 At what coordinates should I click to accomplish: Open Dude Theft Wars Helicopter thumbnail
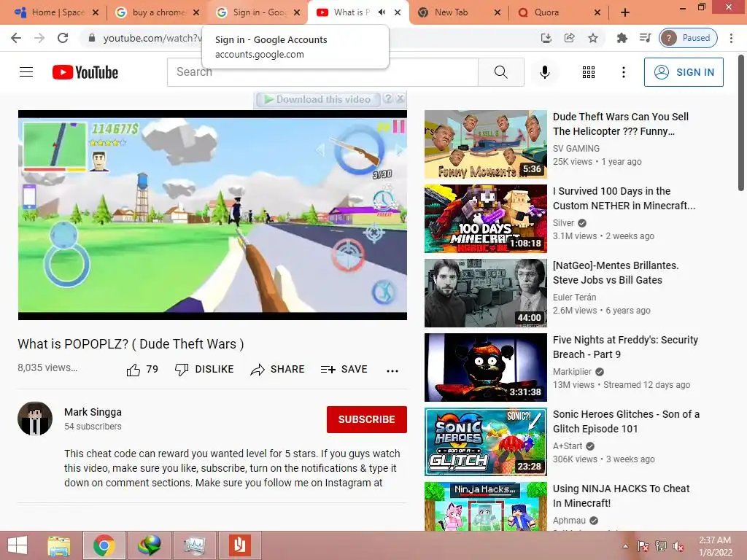[485, 144]
